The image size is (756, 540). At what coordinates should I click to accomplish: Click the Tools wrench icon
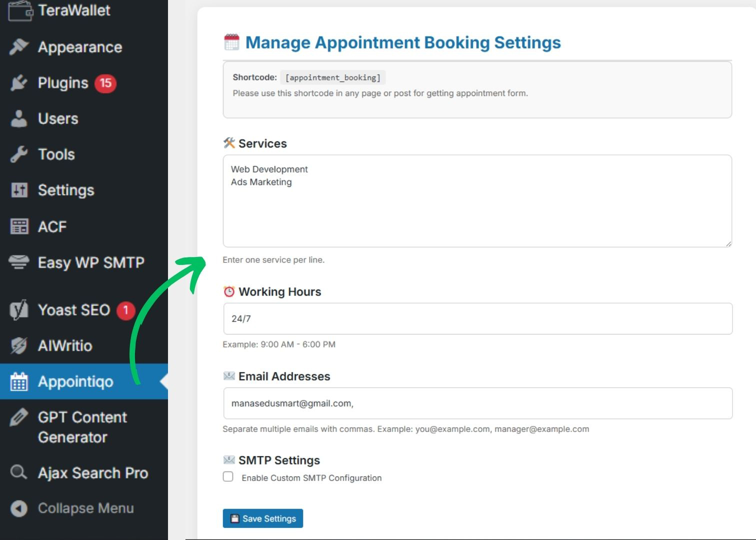click(19, 154)
